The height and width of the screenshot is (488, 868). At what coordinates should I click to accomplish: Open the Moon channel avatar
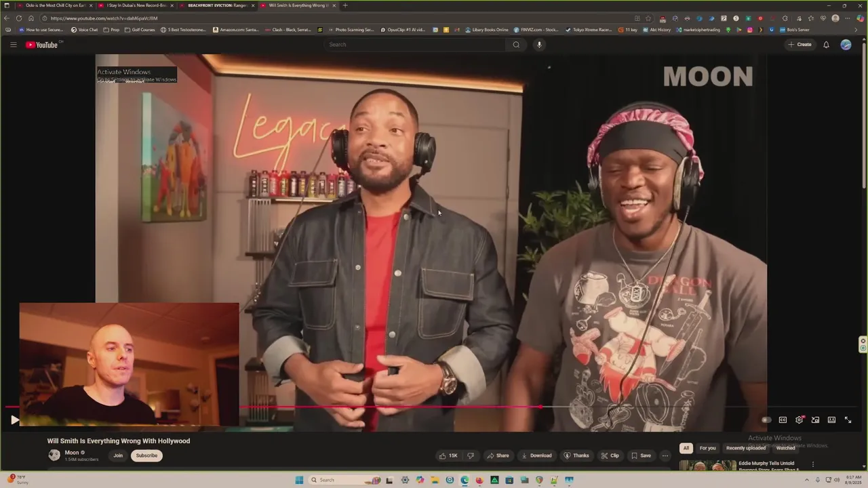(54, 455)
